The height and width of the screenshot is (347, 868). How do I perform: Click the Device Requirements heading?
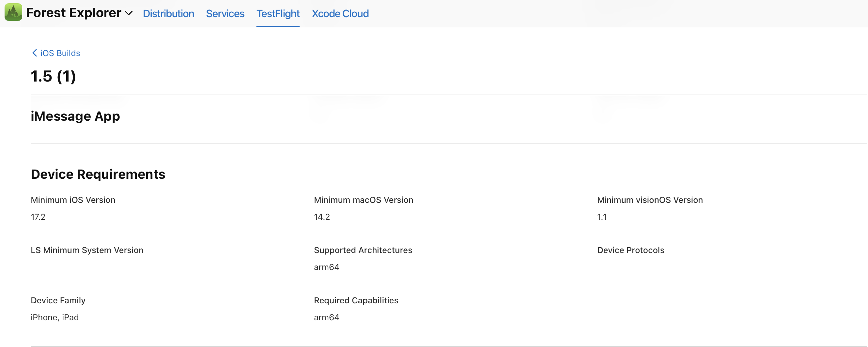98,174
